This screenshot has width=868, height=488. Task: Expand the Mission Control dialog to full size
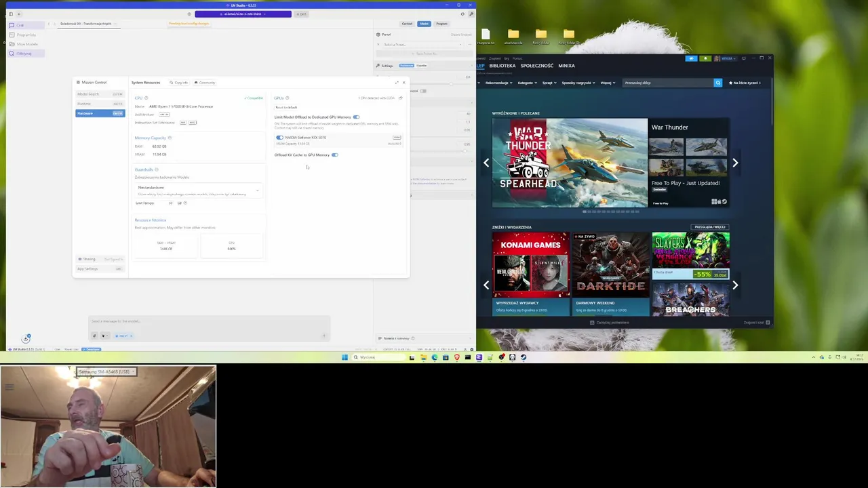[397, 83]
